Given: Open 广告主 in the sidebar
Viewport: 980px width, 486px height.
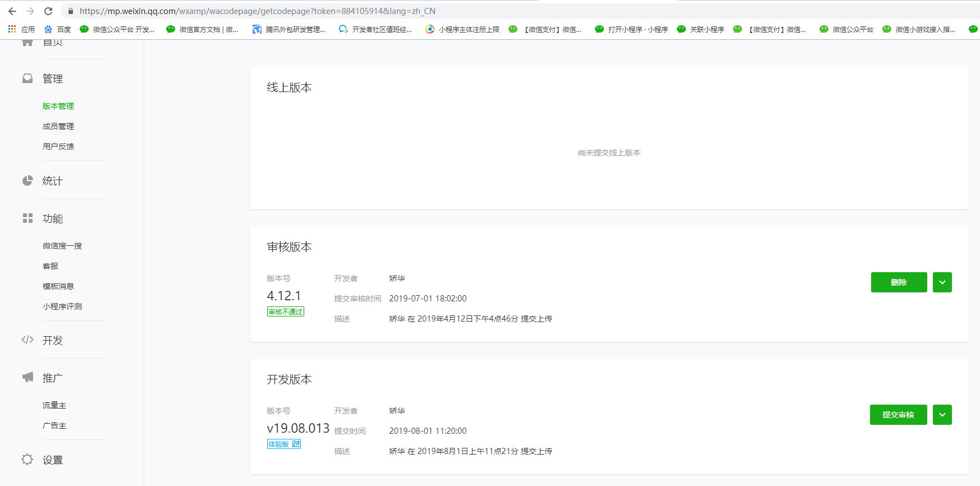Looking at the screenshot, I should pyautogui.click(x=54, y=425).
